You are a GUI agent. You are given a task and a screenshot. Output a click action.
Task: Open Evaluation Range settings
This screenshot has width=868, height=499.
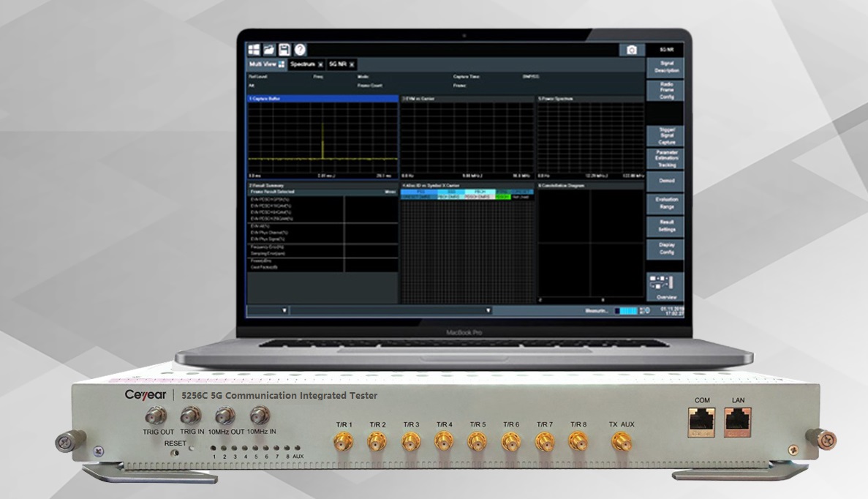(665, 204)
